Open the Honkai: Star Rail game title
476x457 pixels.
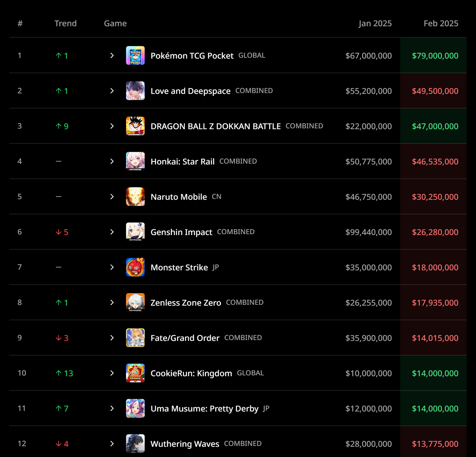[x=183, y=162]
